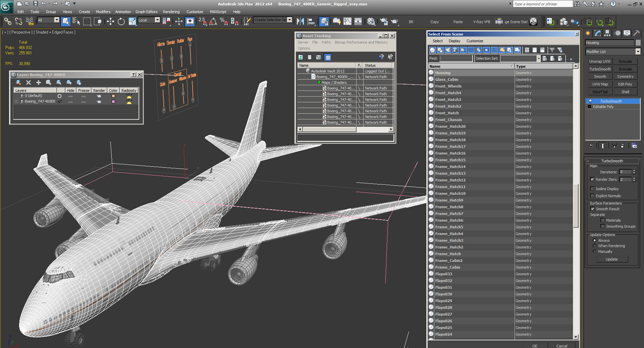Click Create New Layer plus icon in Layer dialog
This screenshot has height=348, width=644.
(38, 82)
